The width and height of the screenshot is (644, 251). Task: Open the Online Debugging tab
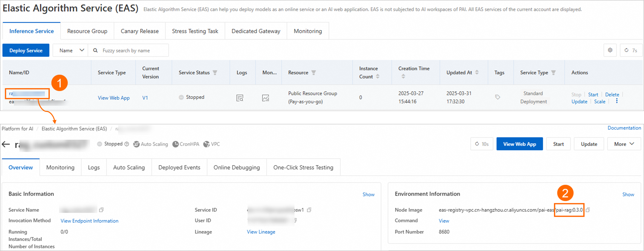pos(236,167)
